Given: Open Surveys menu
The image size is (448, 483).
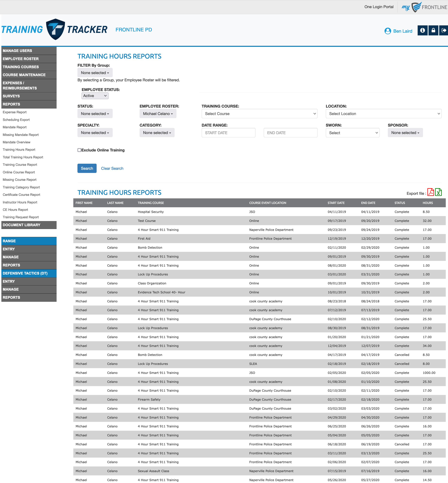Looking at the screenshot, I should pyautogui.click(x=29, y=96).
